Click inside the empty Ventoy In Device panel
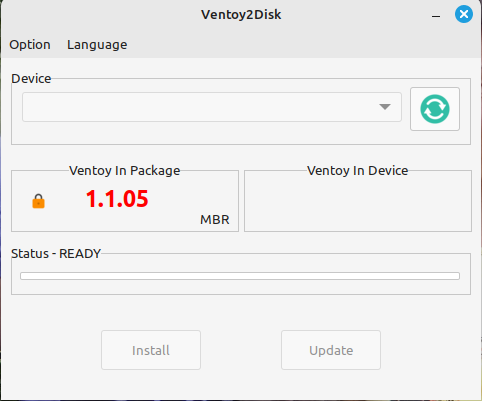Screen dimensions: 482x401 click(x=358, y=203)
